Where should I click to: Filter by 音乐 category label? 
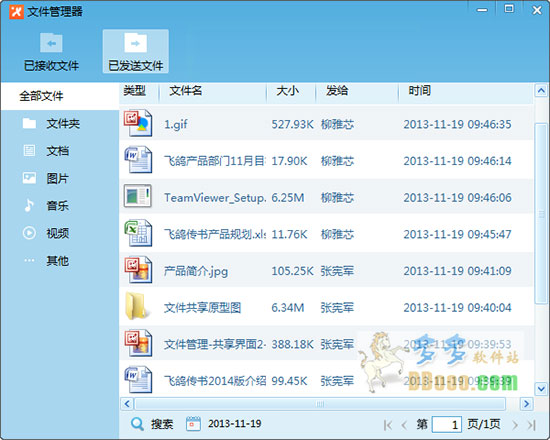pos(58,206)
